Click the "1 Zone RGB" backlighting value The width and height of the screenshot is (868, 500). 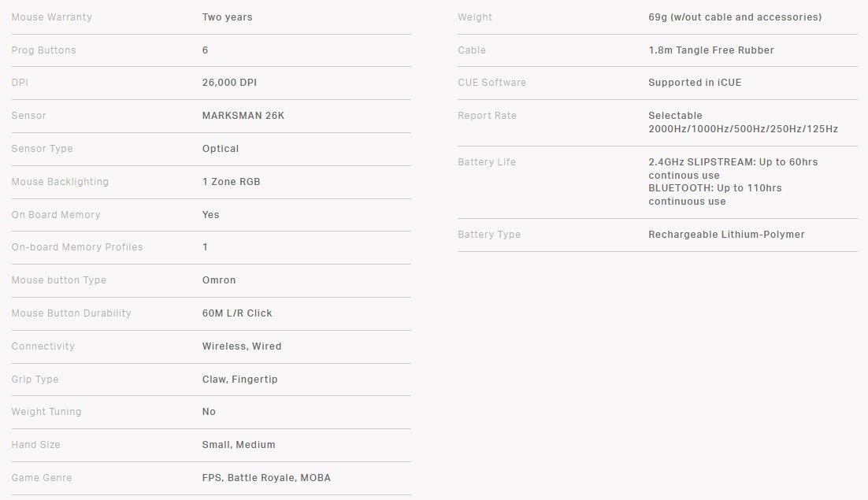pos(231,182)
